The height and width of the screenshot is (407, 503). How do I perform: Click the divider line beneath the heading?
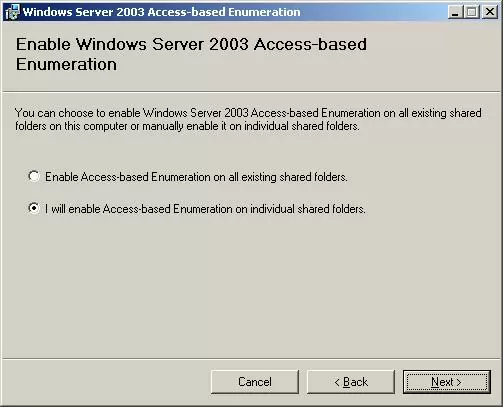pos(251,91)
